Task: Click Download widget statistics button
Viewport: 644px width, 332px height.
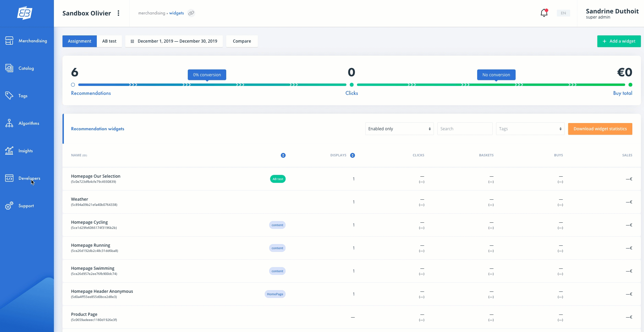Action: [x=600, y=129]
